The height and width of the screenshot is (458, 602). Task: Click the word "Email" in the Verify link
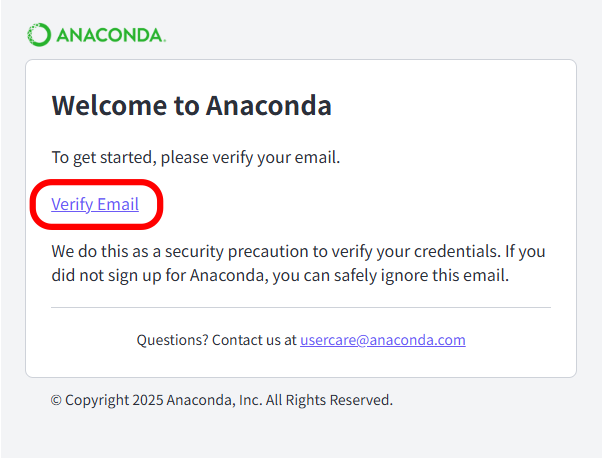point(118,205)
